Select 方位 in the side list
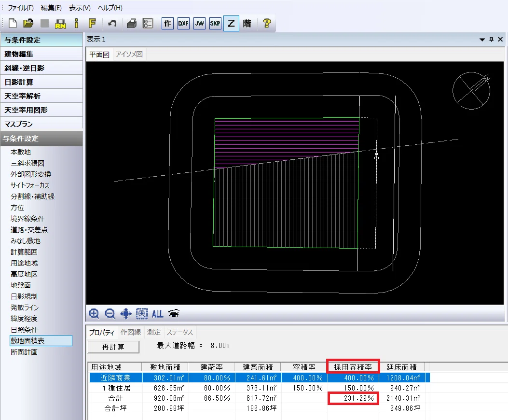Screen dimensions: 508x420 pos(17,208)
